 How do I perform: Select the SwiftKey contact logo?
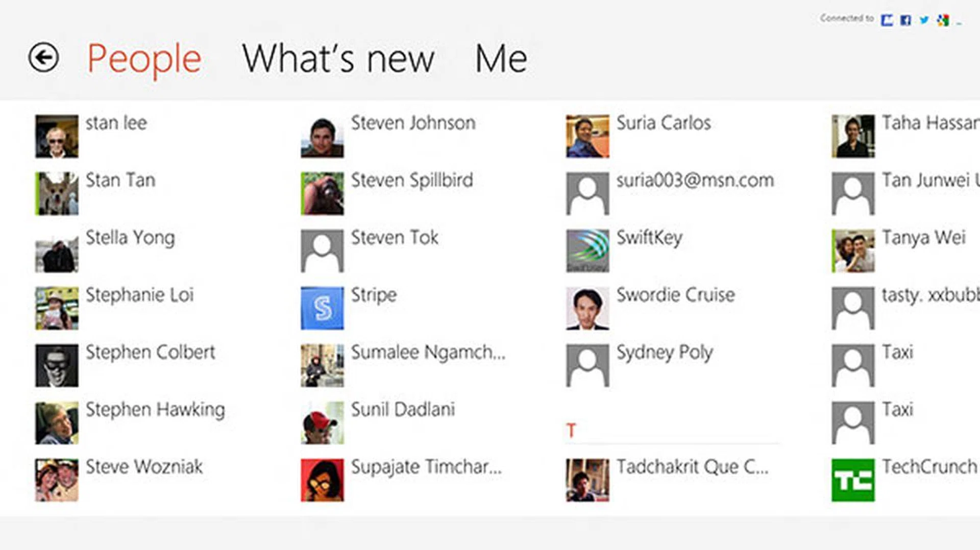coord(587,251)
